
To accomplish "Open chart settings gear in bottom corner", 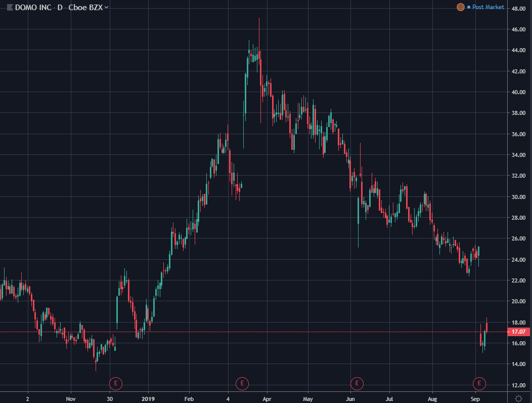I will (518, 398).
